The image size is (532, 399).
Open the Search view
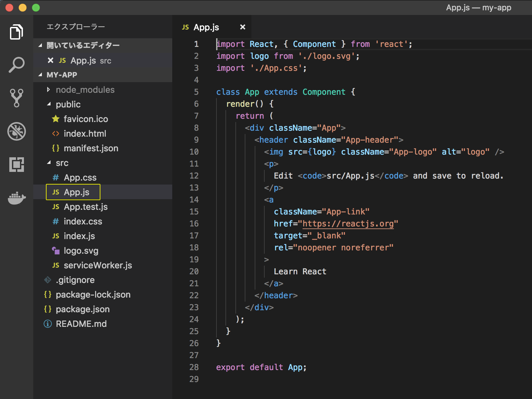(17, 64)
